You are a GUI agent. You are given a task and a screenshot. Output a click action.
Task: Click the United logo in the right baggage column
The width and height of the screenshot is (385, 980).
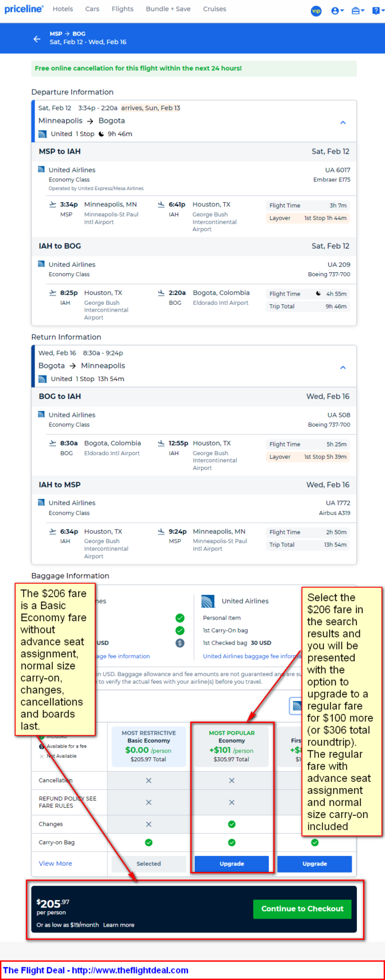point(208,601)
